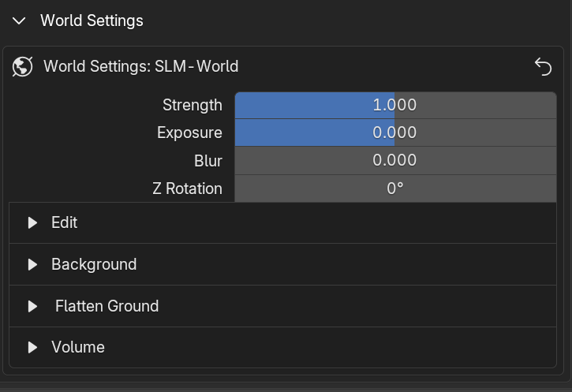572x392 pixels.
Task: Click the World Settings panel title
Action: click(92, 21)
